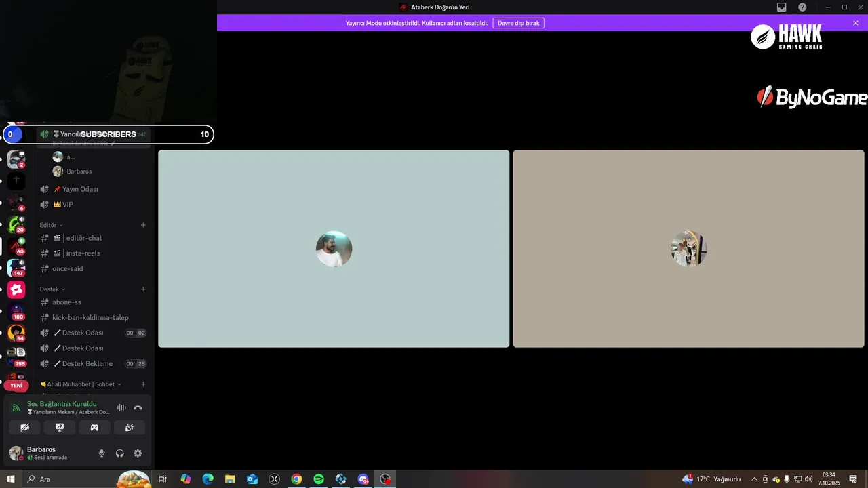Open server with 147 badge
This screenshot has height=488, width=868.
pos(16,268)
